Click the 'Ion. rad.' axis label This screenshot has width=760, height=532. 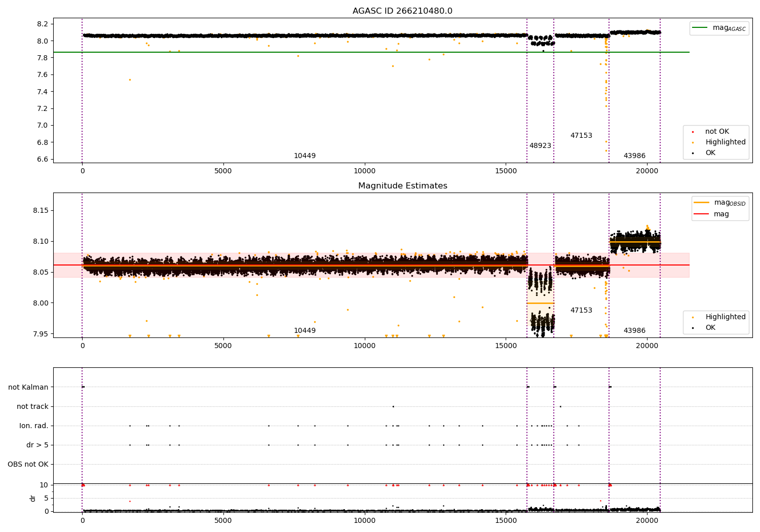pyautogui.click(x=34, y=426)
